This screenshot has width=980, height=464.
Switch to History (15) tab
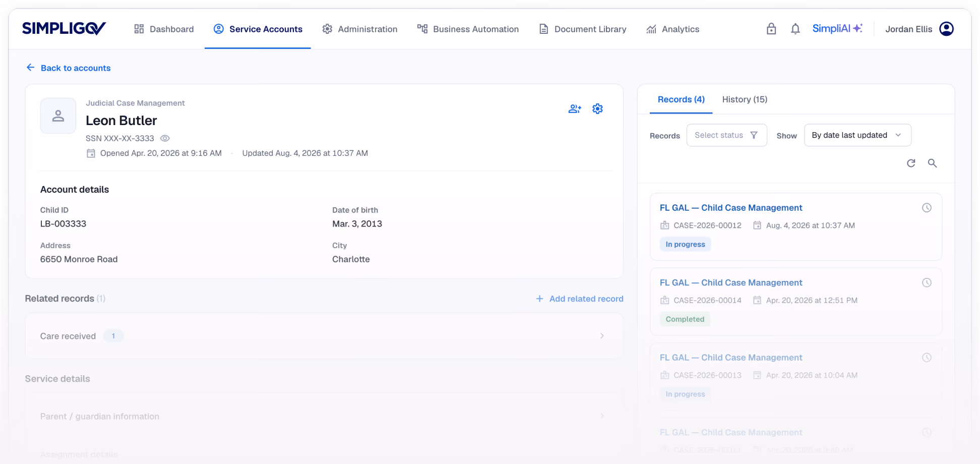[x=745, y=99]
